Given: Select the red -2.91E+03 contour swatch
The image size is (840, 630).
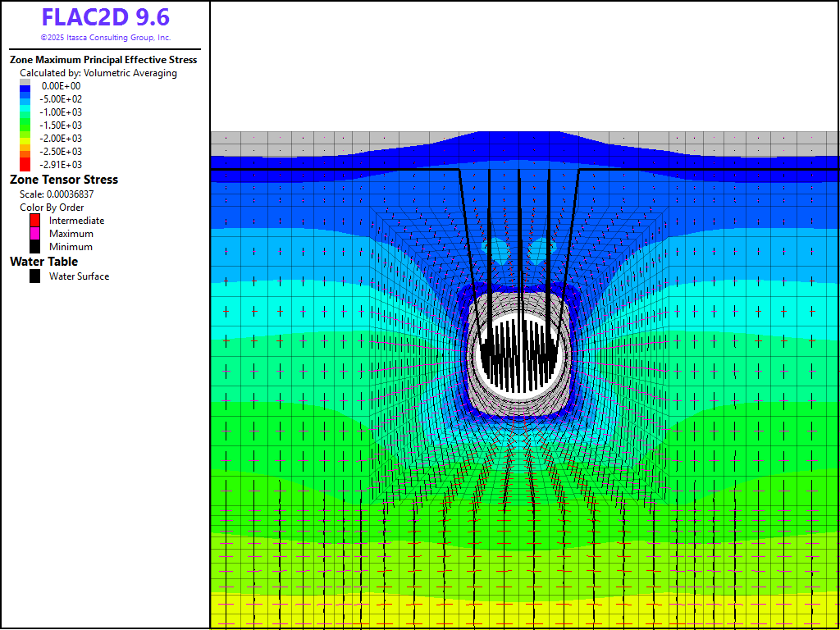Looking at the screenshot, I should pyautogui.click(x=25, y=164).
